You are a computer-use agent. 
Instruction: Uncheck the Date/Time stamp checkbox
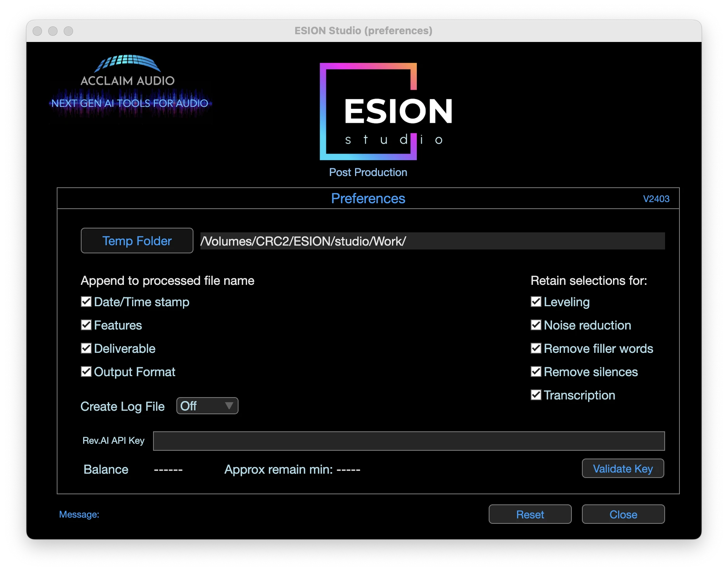[86, 302]
